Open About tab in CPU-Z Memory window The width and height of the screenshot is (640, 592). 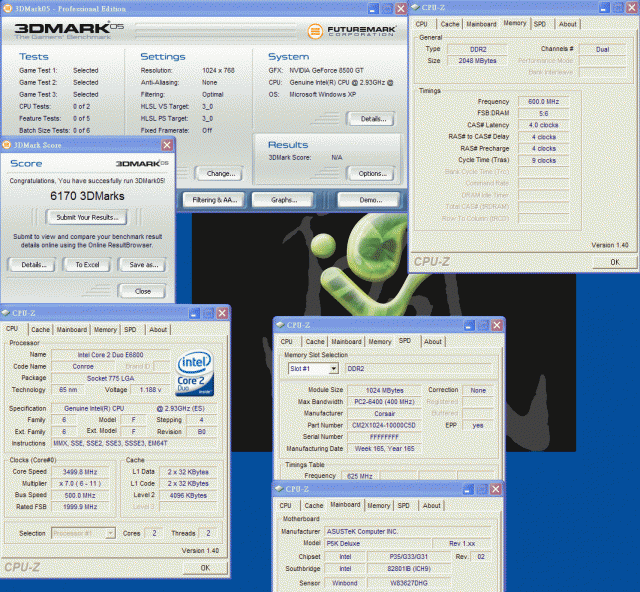pos(567,24)
